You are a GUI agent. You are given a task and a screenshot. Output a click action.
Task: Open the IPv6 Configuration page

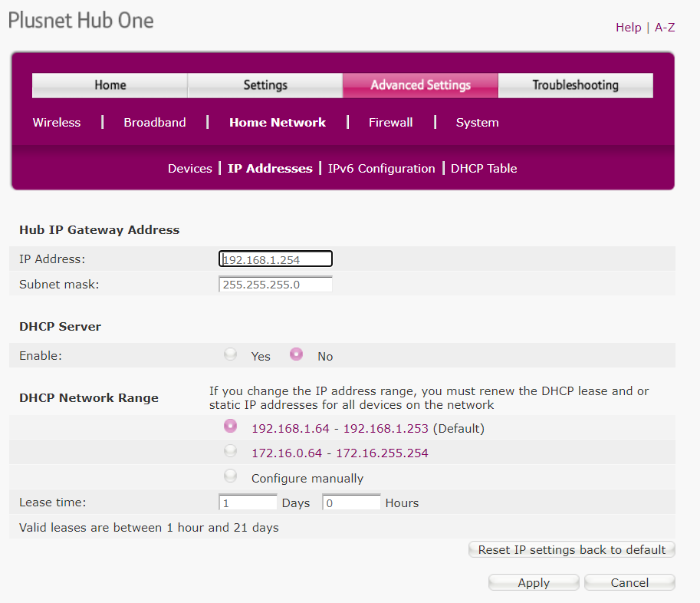381,168
